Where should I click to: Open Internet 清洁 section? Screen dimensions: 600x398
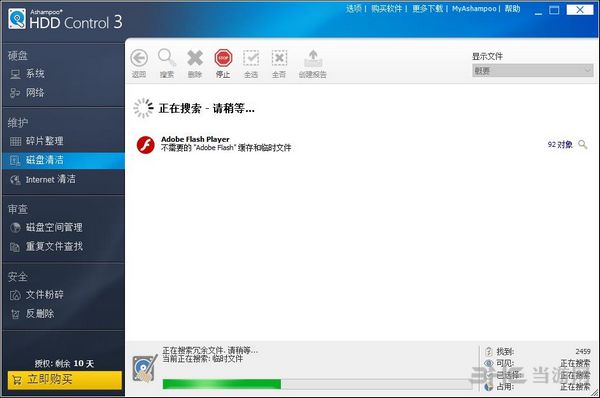pyautogui.click(x=51, y=179)
